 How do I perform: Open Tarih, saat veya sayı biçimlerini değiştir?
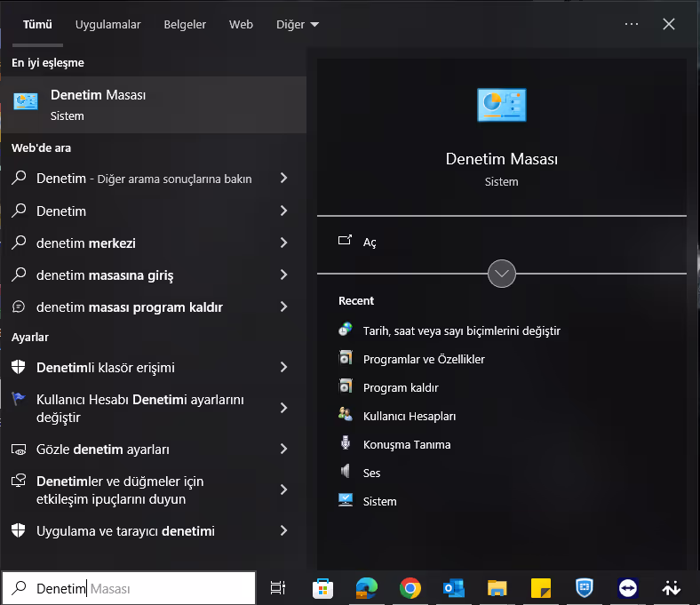tap(462, 330)
